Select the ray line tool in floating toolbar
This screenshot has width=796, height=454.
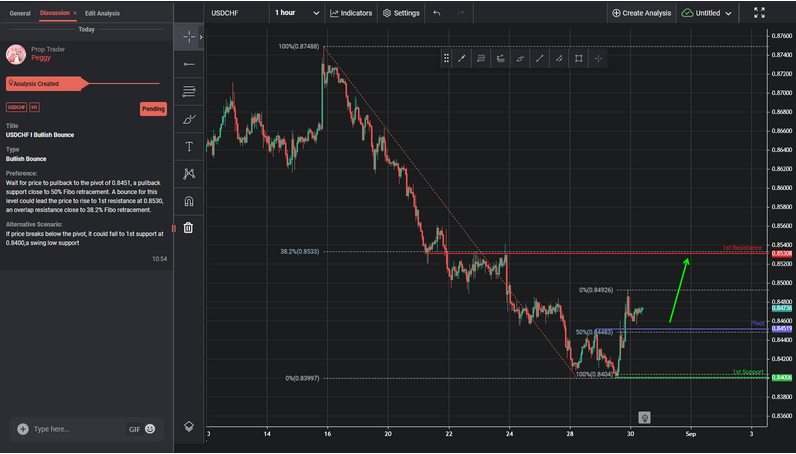[x=539, y=58]
